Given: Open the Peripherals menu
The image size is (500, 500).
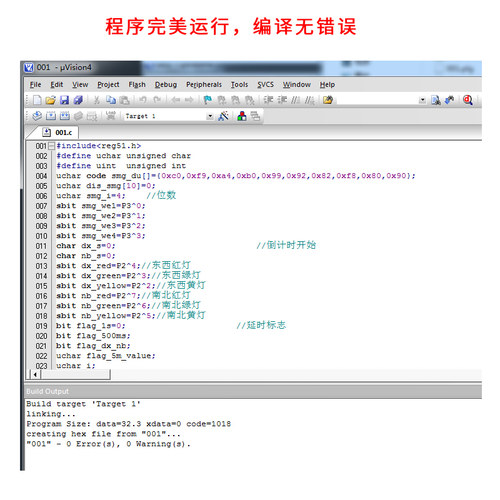Looking at the screenshot, I should coord(204,85).
